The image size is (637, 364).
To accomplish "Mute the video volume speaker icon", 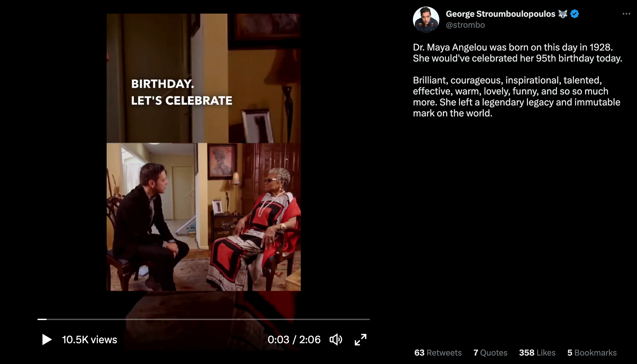I will coord(336,339).
